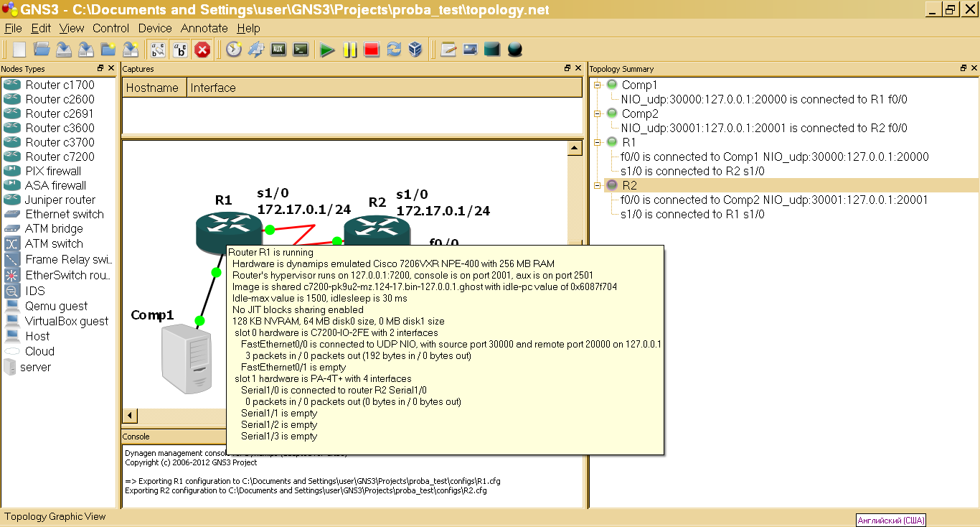The image size is (980, 527).
Task: Reload all devices icon
Action: [393, 50]
